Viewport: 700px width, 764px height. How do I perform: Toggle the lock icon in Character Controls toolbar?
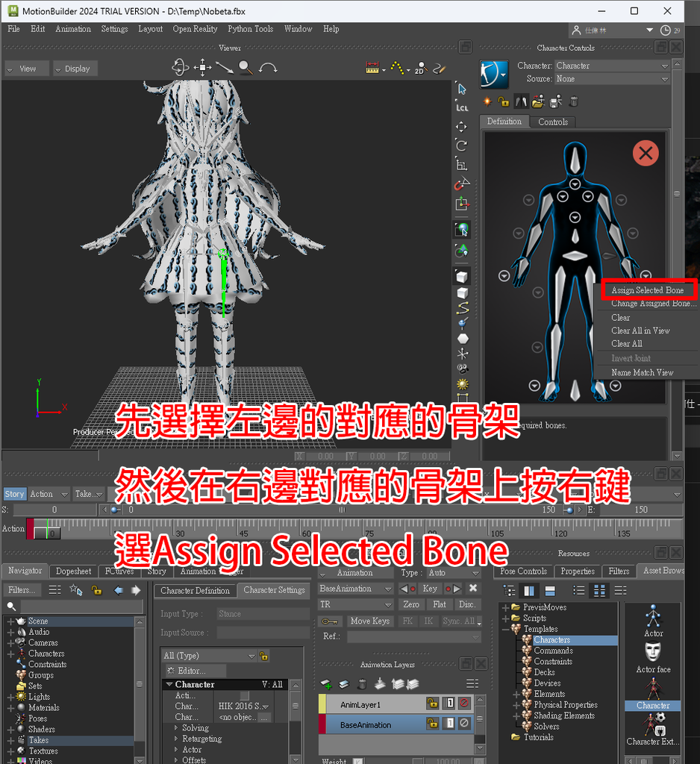(x=504, y=101)
